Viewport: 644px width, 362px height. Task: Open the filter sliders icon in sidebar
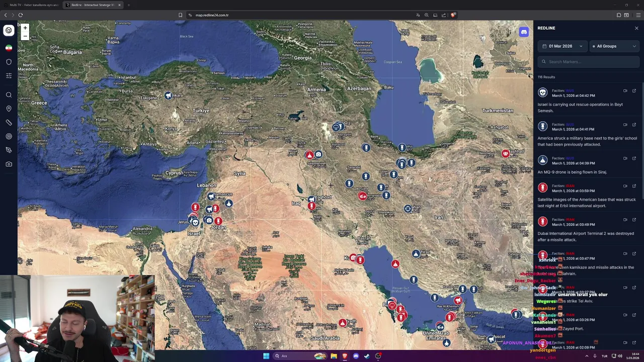click(9, 75)
